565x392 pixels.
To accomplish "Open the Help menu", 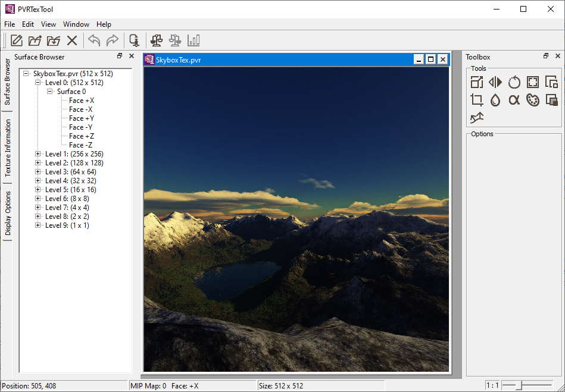I will 104,24.
